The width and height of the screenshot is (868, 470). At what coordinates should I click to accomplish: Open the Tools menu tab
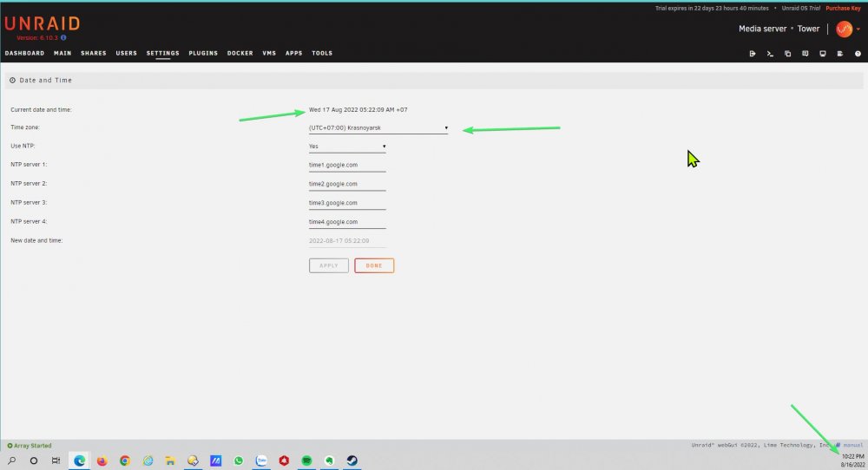(x=322, y=54)
